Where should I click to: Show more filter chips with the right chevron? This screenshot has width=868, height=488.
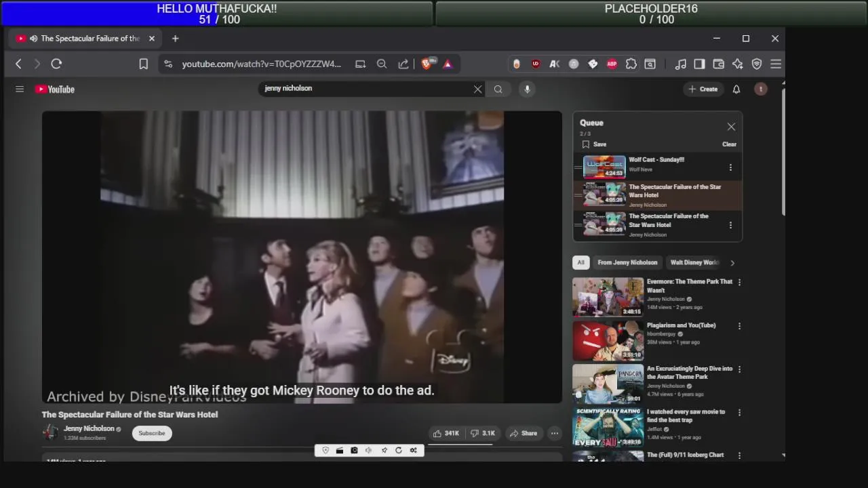coord(732,262)
